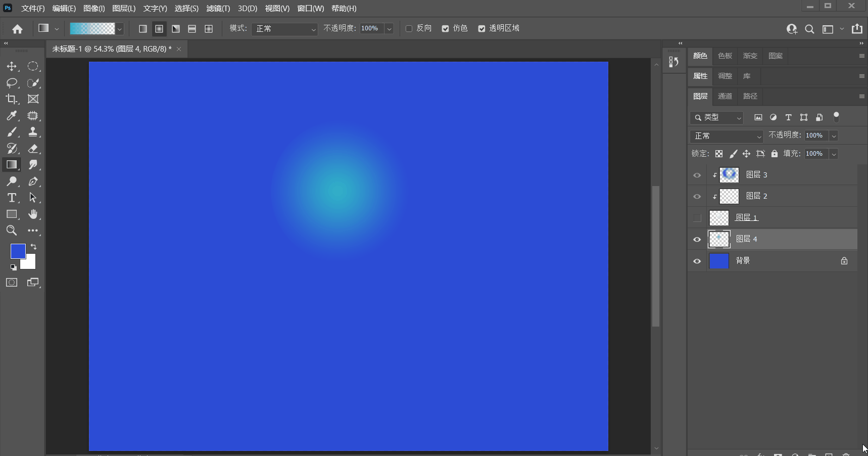The image size is (868, 456).
Task: Expand the layer 类型 filter dropdown
Action: [716, 117]
